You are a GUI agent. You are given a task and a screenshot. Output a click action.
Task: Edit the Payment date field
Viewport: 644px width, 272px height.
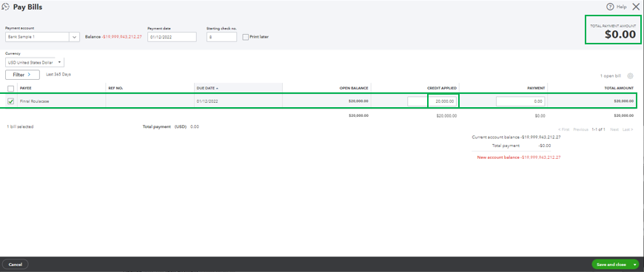point(172,37)
